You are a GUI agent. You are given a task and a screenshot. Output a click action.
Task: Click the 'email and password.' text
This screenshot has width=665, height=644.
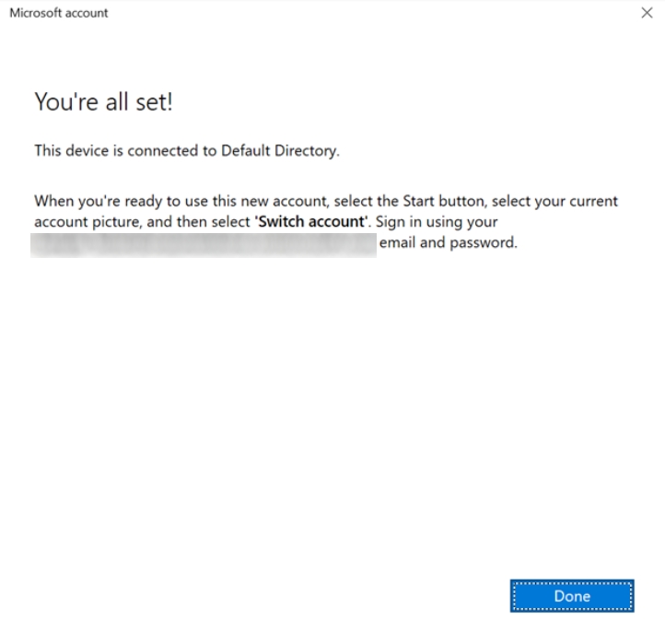pos(448,244)
